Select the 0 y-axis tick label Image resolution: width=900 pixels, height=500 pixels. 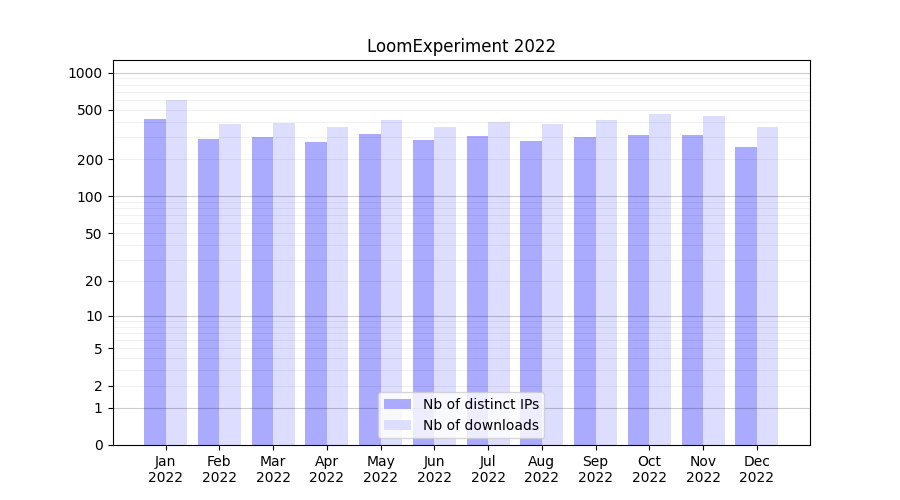98,445
